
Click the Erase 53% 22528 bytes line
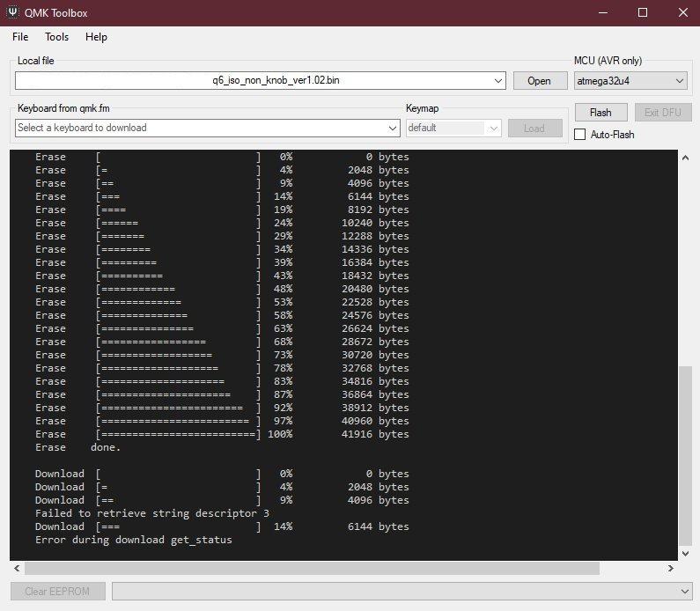point(222,302)
